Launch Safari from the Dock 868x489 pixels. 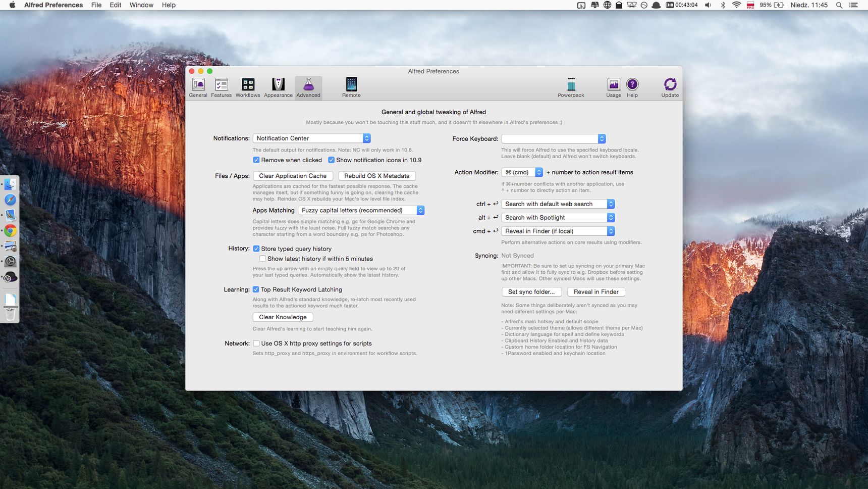pyautogui.click(x=10, y=200)
